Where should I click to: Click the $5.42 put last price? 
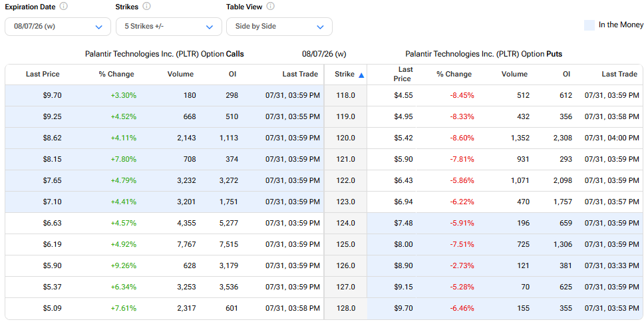(403, 138)
